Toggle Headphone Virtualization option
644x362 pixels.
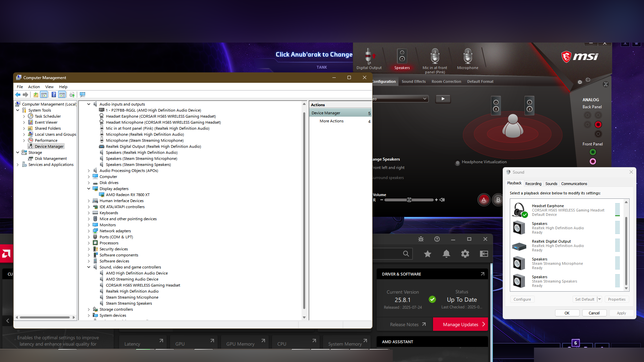pyautogui.click(x=458, y=163)
